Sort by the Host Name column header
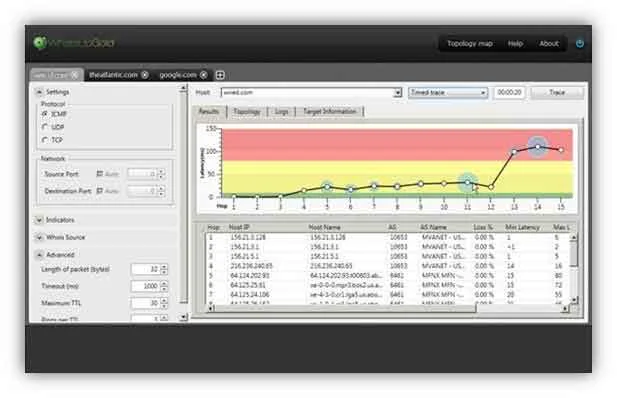 [324, 227]
